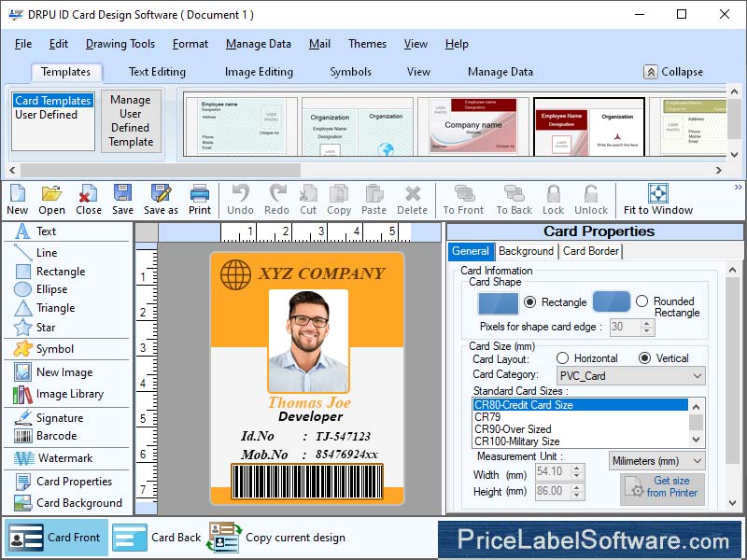The height and width of the screenshot is (560, 747).
Task: Select CR90-Over Sized card size
Action: (513, 429)
